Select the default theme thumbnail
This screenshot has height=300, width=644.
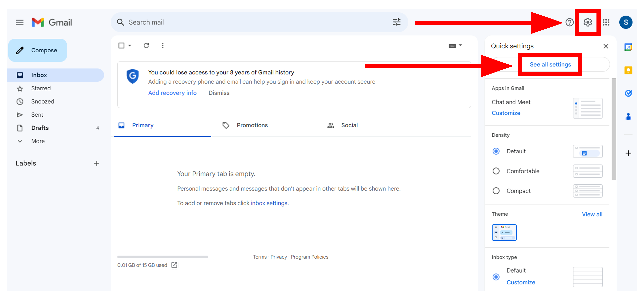(x=504, y=232)
